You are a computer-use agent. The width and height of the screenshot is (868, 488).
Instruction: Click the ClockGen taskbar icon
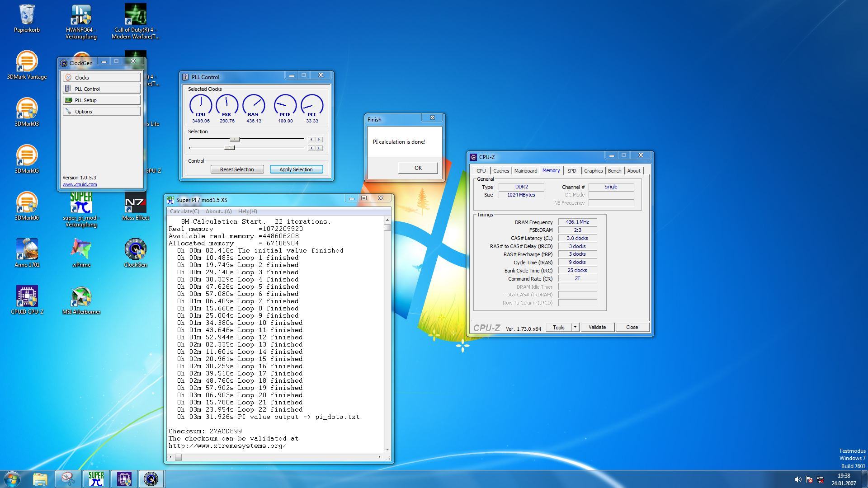point(151,479)
